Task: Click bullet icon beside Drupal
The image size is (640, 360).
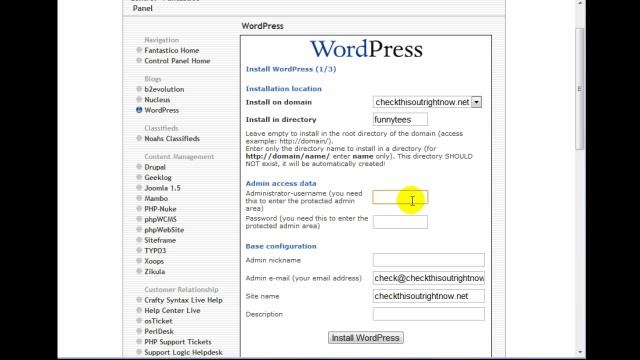Action: pos(139,167)
